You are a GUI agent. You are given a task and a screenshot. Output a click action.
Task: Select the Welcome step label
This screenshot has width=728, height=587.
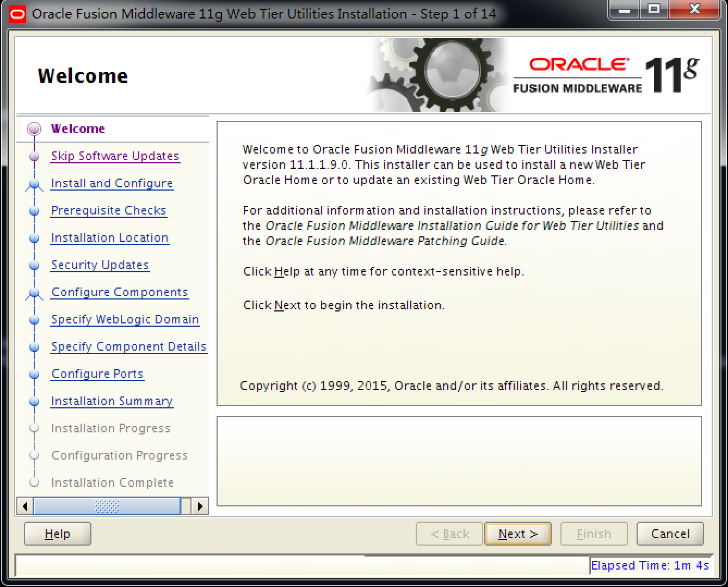click(78, 129)
